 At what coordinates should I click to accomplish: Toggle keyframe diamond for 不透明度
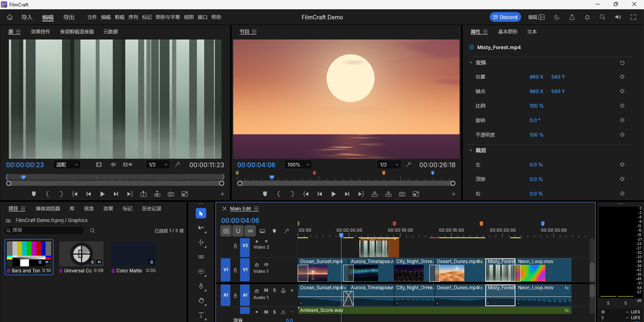pyautogui.click(x=622, y=135)
